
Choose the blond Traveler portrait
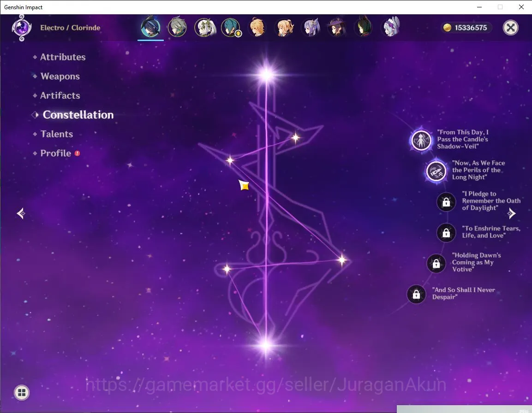tap(257, 27)
